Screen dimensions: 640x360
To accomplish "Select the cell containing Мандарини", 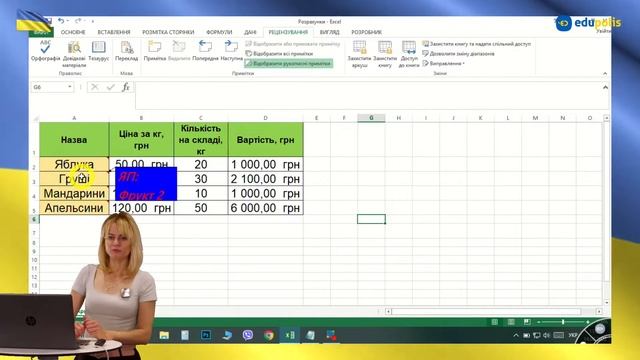I will click(x=74, y=193).
